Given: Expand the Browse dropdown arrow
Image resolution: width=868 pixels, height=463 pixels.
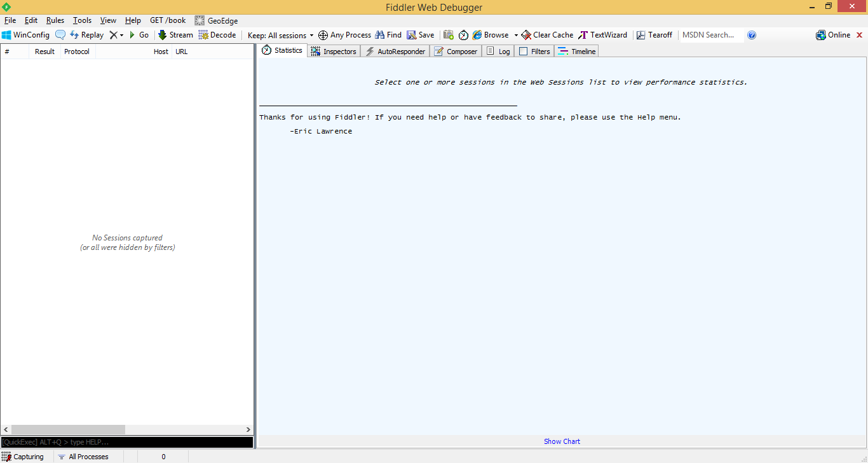Looking at the screenshot, I should 517,35.
